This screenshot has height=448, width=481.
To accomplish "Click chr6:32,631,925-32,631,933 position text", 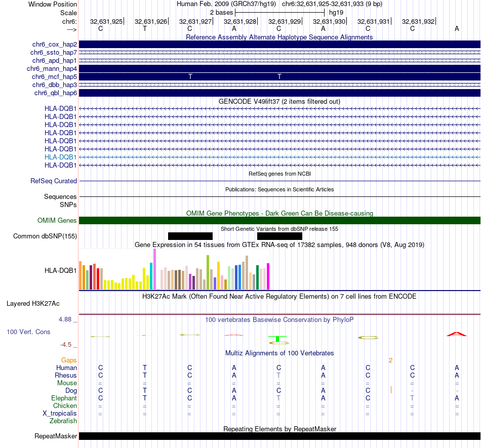I will click(x=332, y=4).
